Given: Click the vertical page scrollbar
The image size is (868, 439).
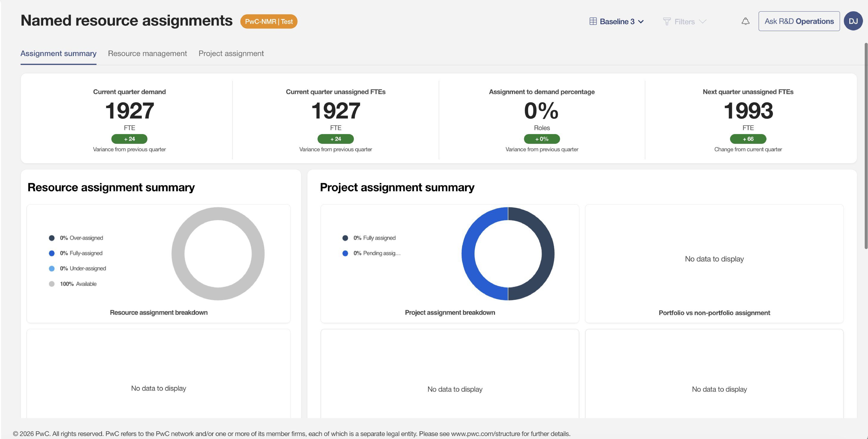Looking at the screenshot, I should pyautogui.click(x=866, y=146).
